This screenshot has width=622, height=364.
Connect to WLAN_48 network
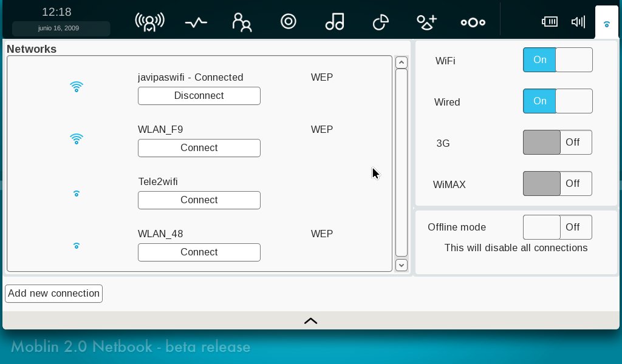pos(199,252)
